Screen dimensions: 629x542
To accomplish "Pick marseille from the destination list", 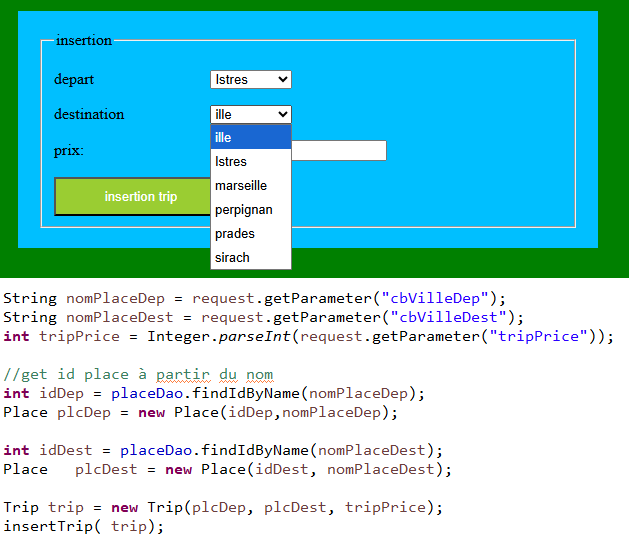I will click(x=250, y=185).
